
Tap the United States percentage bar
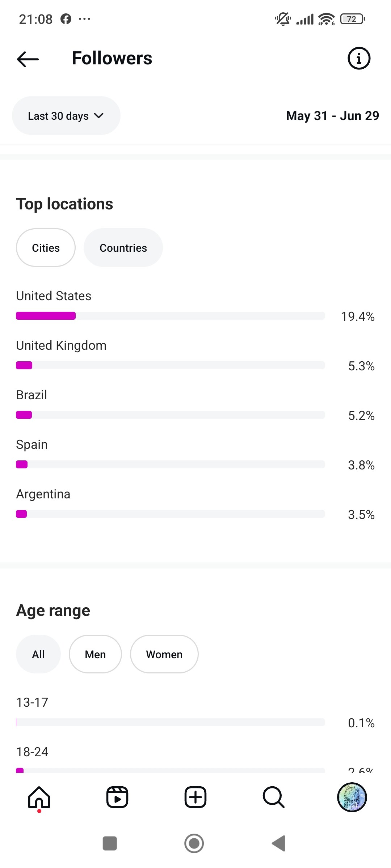pos(170,316)
